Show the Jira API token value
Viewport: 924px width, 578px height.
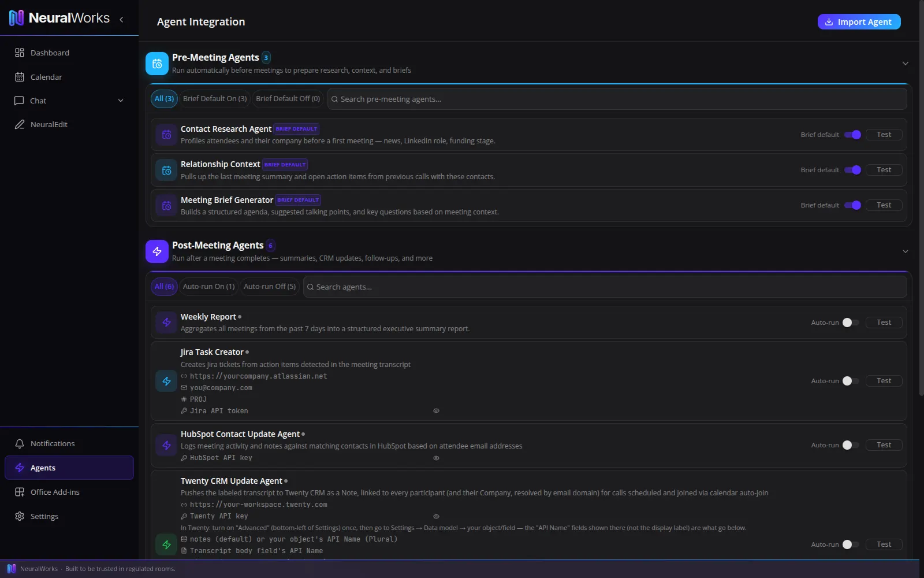[x=436, y=411]
